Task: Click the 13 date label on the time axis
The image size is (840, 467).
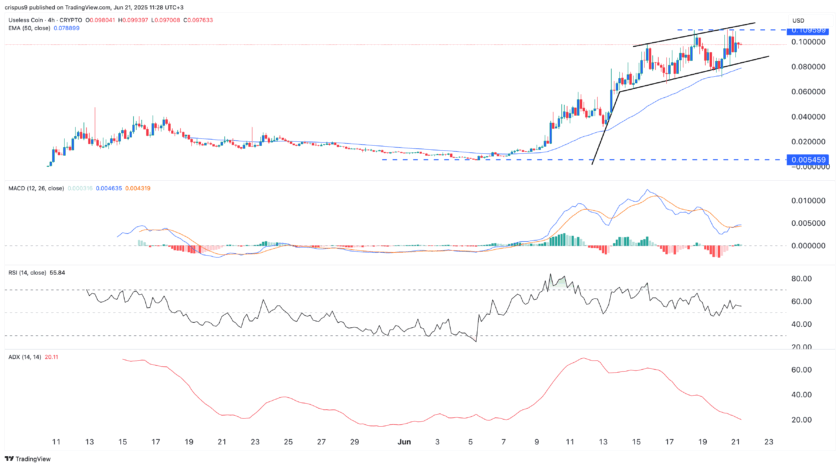Action: (89, 440)
